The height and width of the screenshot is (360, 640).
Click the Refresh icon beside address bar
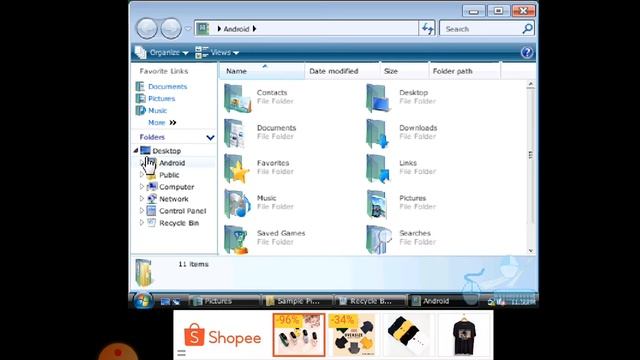[427, 29]
